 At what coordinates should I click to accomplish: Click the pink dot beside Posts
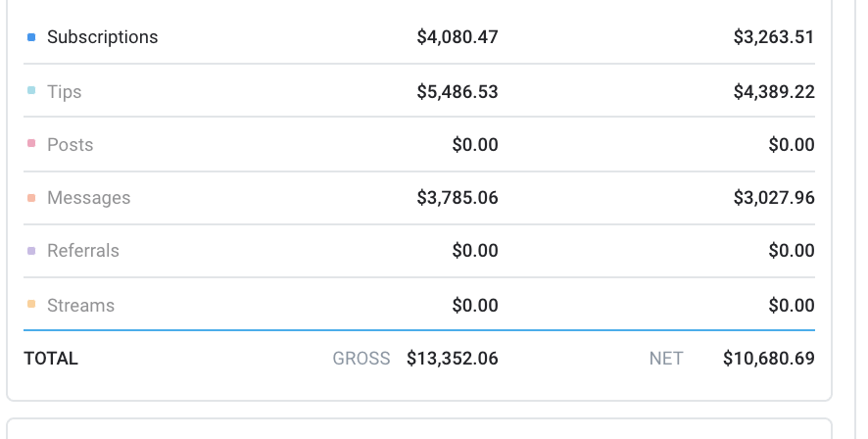click(31, 144)
